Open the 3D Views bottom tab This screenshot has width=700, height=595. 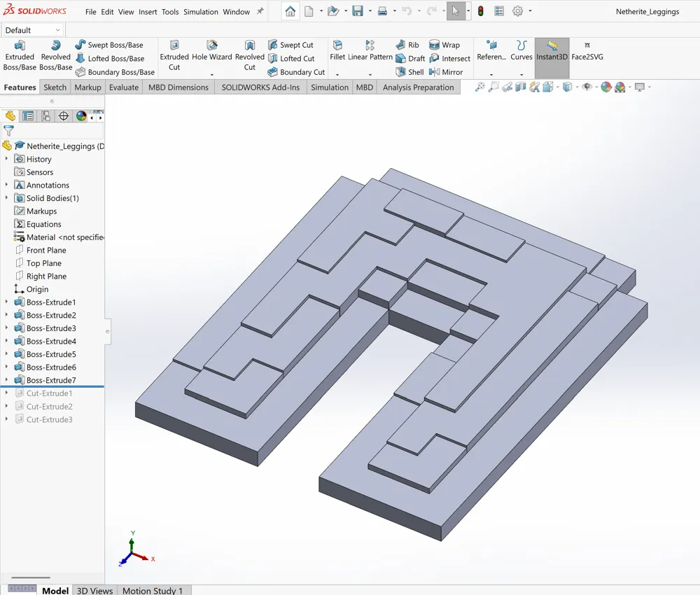94,590
